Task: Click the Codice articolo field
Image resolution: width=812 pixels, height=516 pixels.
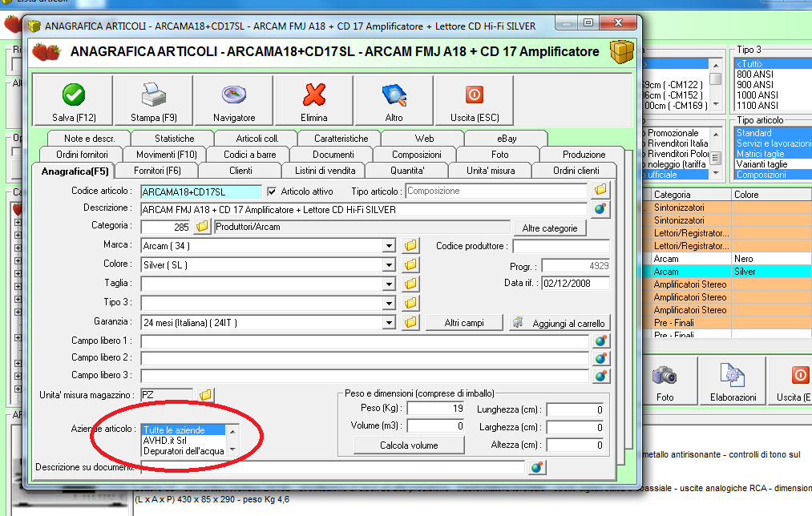Action: (201, 191)
